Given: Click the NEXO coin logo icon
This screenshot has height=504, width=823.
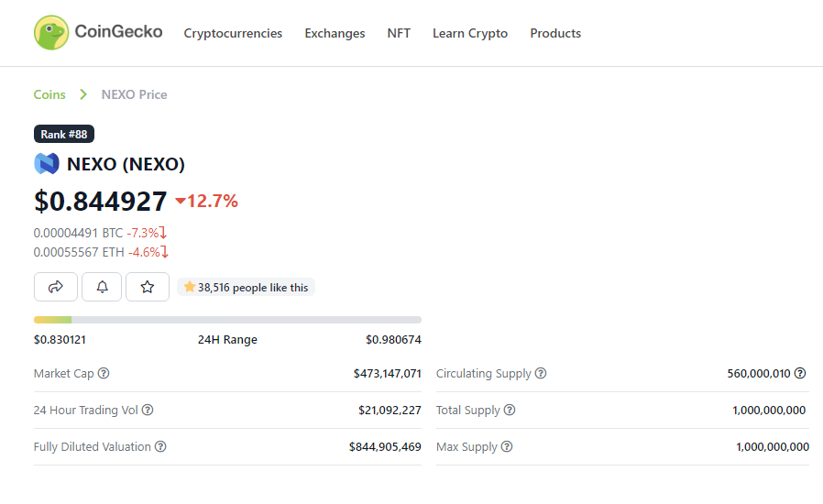Looking at the screenshot, I should coord(47,164).
